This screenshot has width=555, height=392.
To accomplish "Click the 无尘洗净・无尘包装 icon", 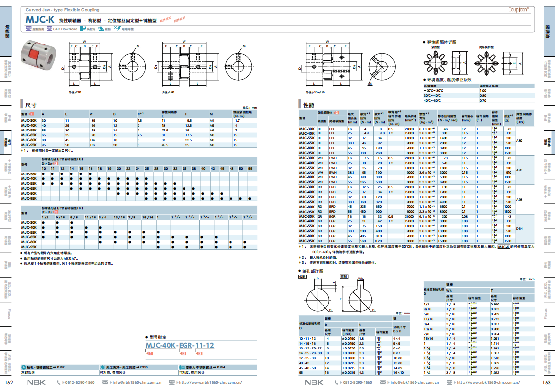I will 103,368.
